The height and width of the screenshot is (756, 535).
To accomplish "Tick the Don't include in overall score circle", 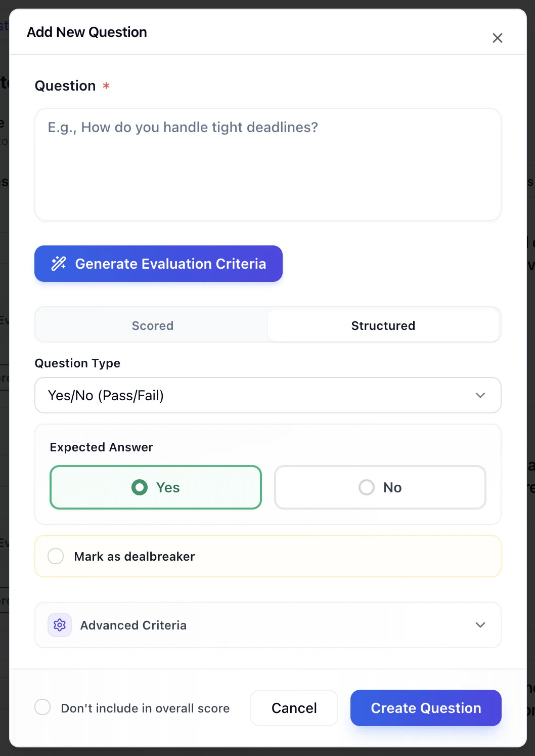I will [42, 707].
